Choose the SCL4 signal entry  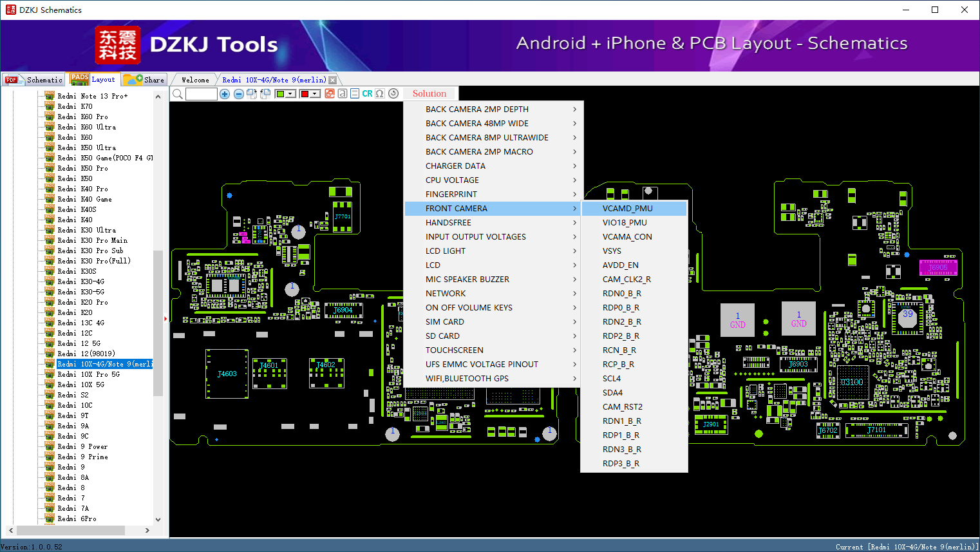[x=634, y=379]
